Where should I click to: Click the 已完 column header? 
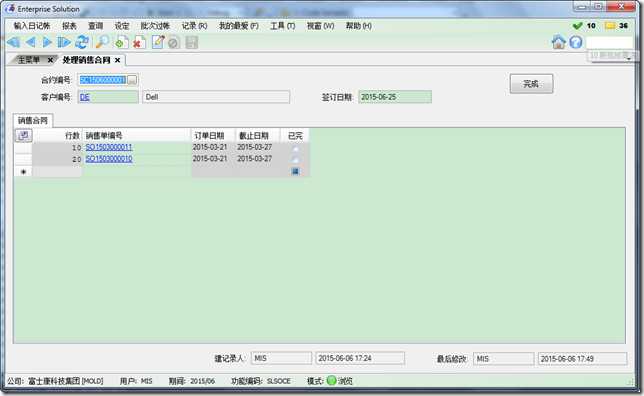click(295, 135)
